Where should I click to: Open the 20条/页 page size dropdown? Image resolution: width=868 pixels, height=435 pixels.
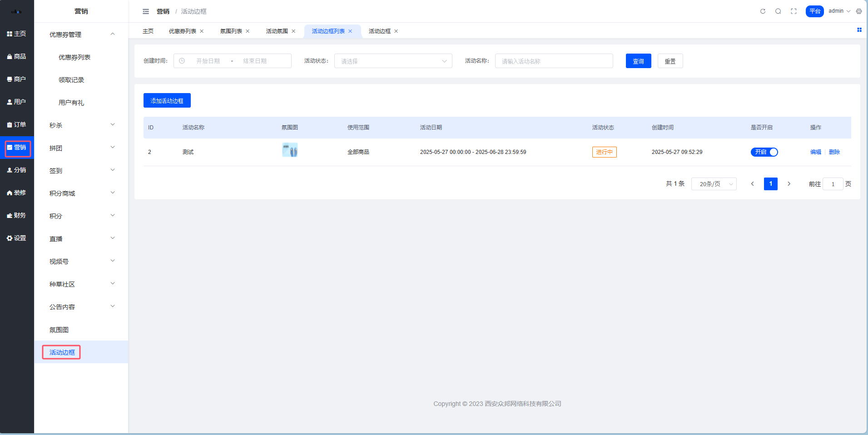coord(714,184)
